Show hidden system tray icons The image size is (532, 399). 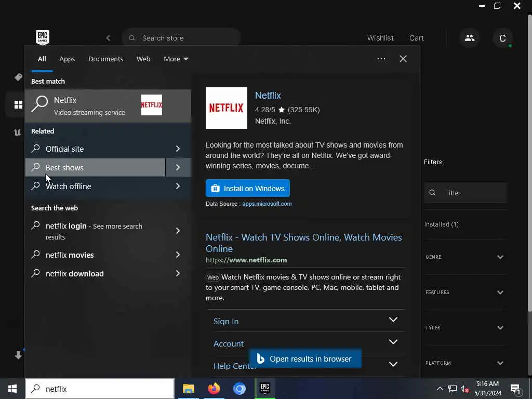click(440, 389)
